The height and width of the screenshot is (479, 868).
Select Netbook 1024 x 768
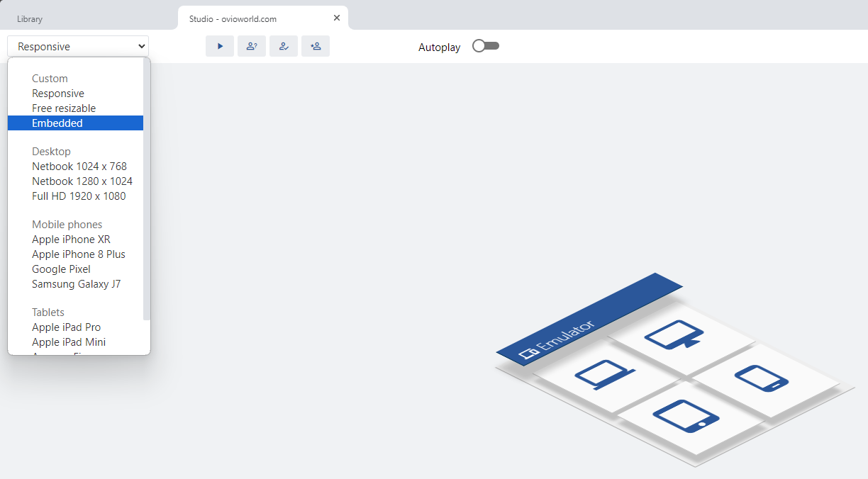click(x=75, y=167)
